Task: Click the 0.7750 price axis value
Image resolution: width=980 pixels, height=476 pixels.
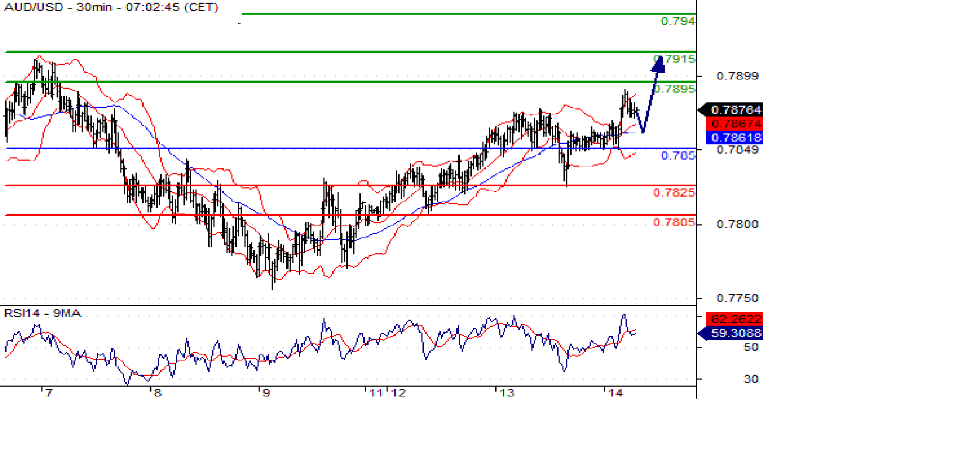Action: 737,298
